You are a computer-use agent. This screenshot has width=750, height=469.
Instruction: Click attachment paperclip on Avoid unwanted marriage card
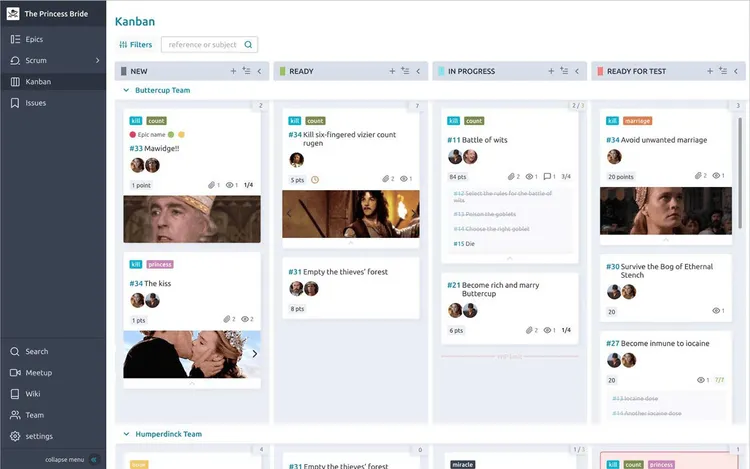point(698,175)
